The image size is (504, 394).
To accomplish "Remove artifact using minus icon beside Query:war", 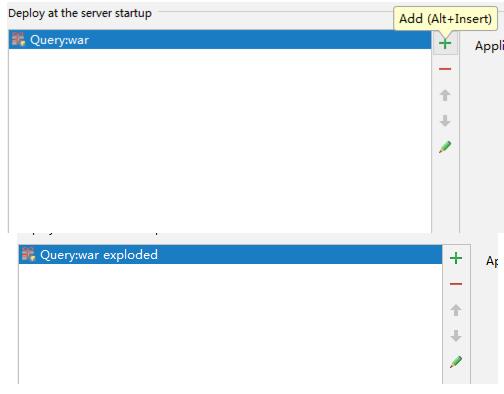I will click(445, 69).
